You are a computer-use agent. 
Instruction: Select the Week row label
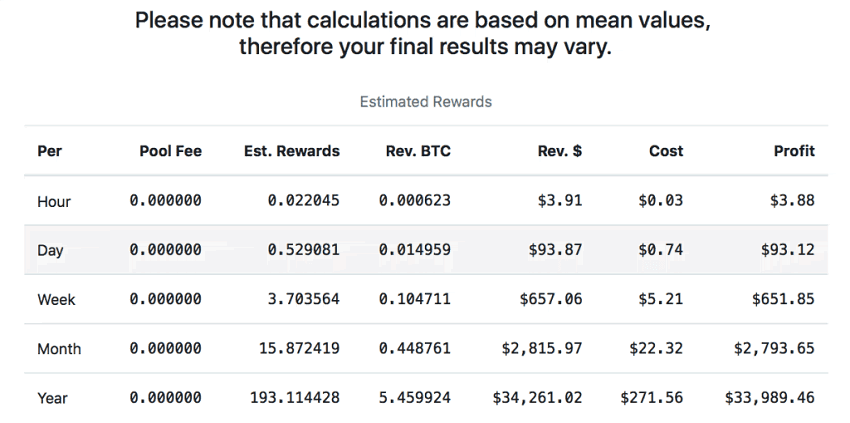54,300
